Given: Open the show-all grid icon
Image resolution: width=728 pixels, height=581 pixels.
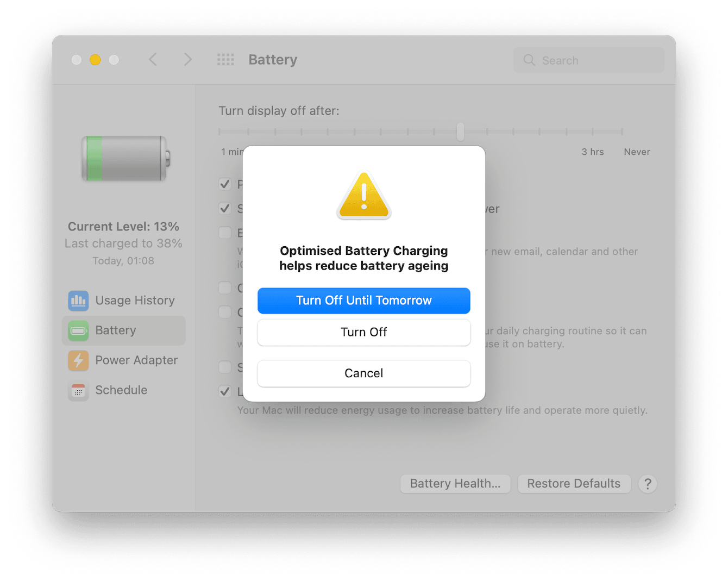Looking at the screenshot, I should [225, 60].
